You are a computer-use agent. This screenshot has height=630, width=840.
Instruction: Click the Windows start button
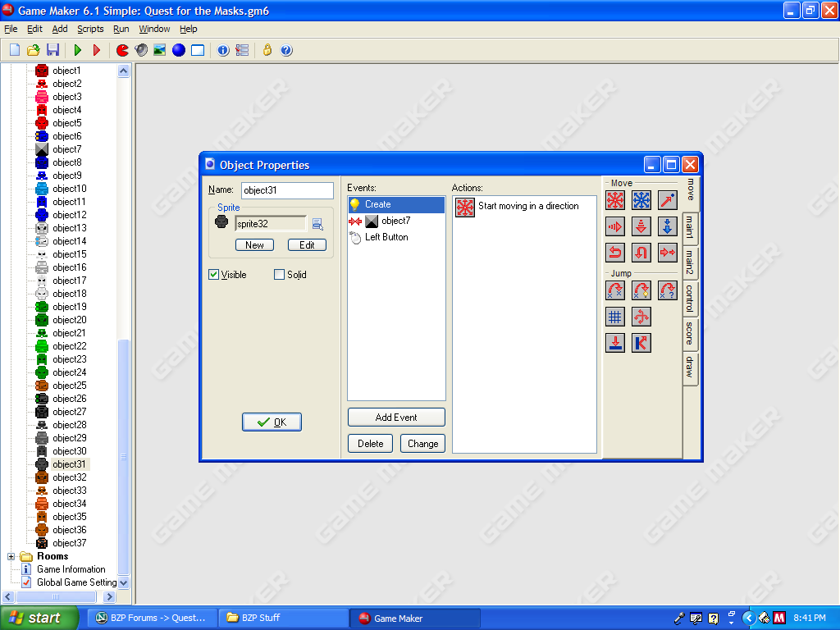click(x=39, y=618)
